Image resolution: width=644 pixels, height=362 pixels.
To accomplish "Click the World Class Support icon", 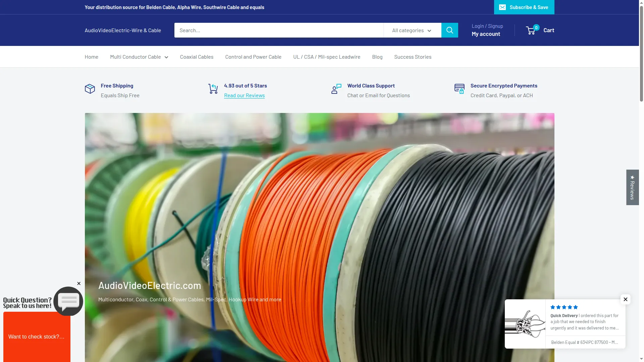I will (x=336, y=89).
